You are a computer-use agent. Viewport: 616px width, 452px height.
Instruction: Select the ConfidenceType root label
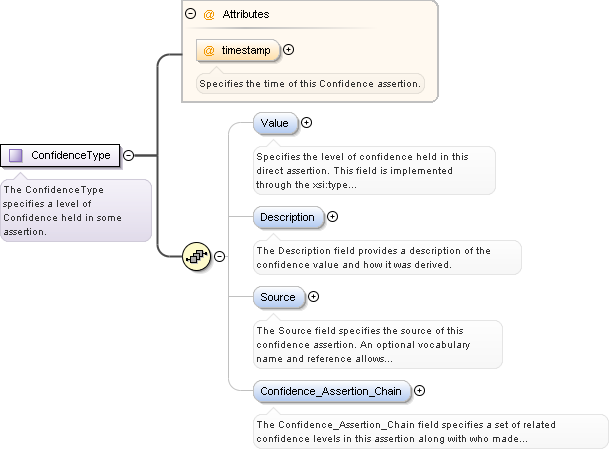(x=70, y=155)
